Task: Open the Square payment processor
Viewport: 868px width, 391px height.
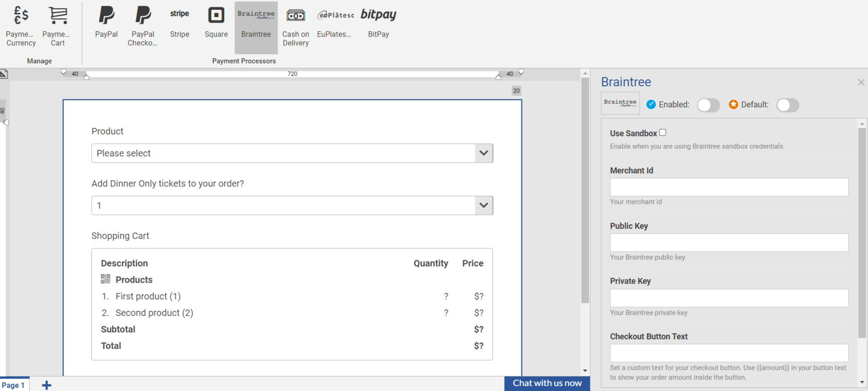Action: [x=216, y=23]
